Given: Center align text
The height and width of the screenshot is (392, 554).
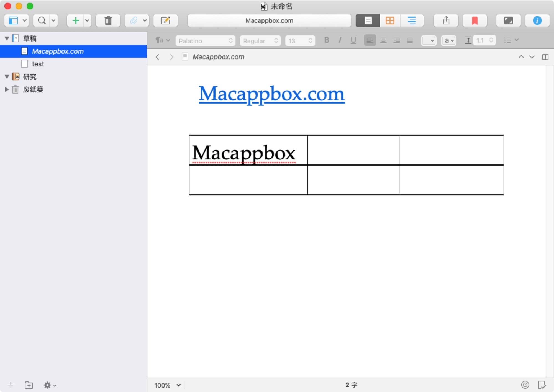Looking at the screenshot, I should click(383, 40).
